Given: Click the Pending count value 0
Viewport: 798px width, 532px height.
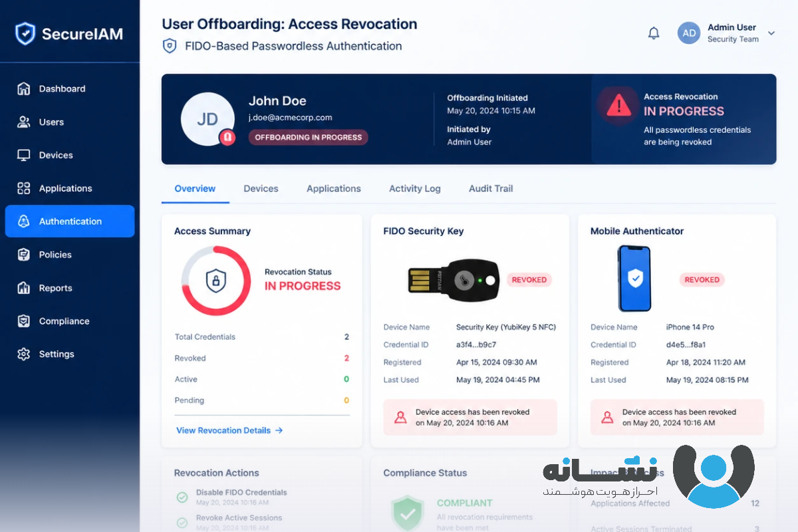Looking at the screenshot, I should coord(346,400).
